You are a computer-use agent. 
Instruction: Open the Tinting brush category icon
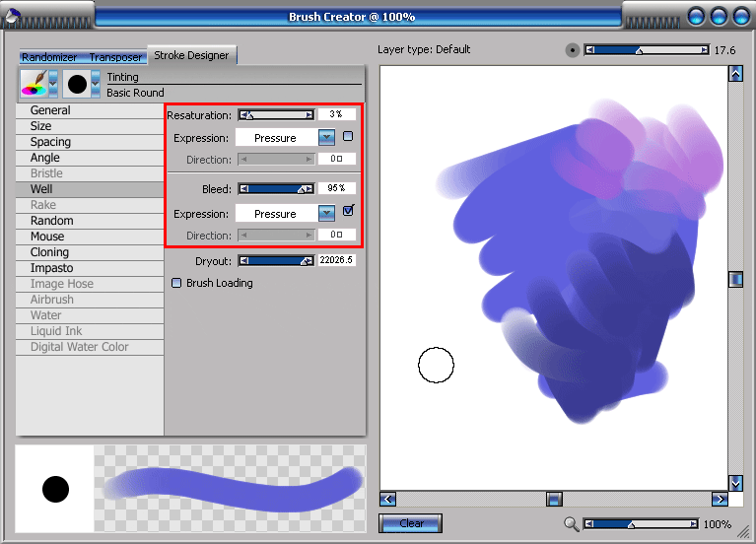click(34, 84)
